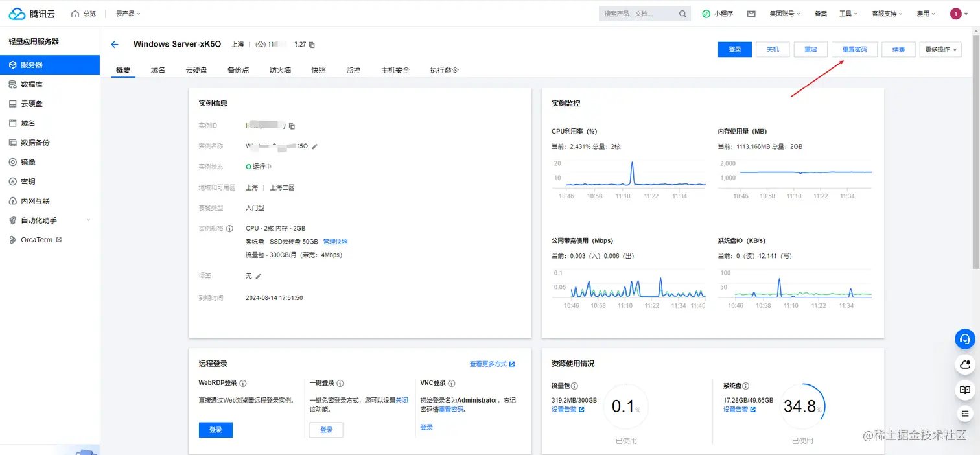
Task: Open 镜像 in the sidebar
Action: pos(50,162)
